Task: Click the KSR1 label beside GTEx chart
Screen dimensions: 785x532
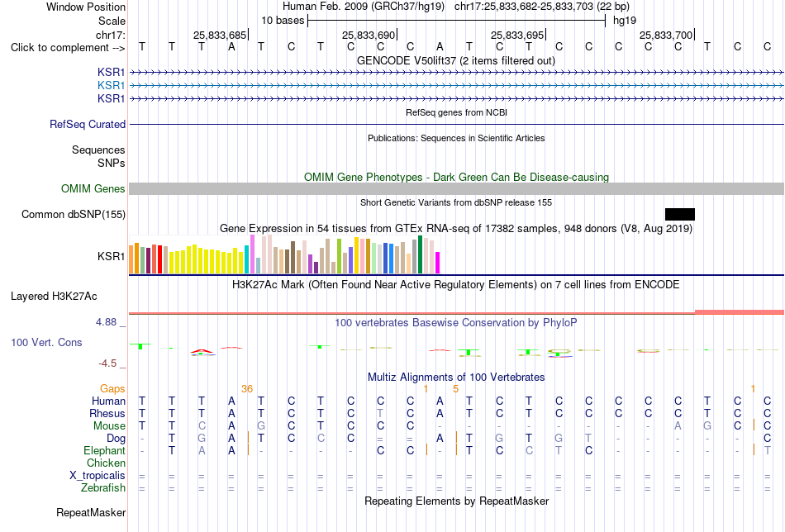Action: click(112, 256)
